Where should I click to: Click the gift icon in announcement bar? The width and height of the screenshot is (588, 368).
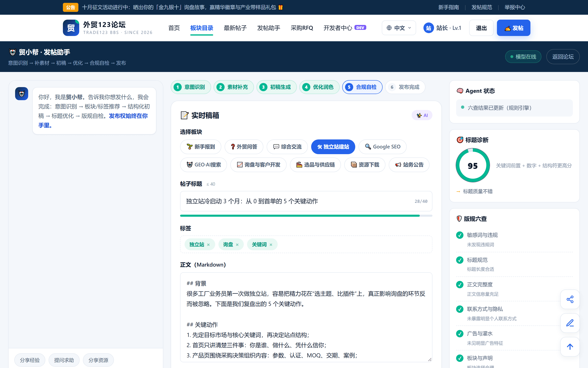pyautogui.click(x=280, y=7)
